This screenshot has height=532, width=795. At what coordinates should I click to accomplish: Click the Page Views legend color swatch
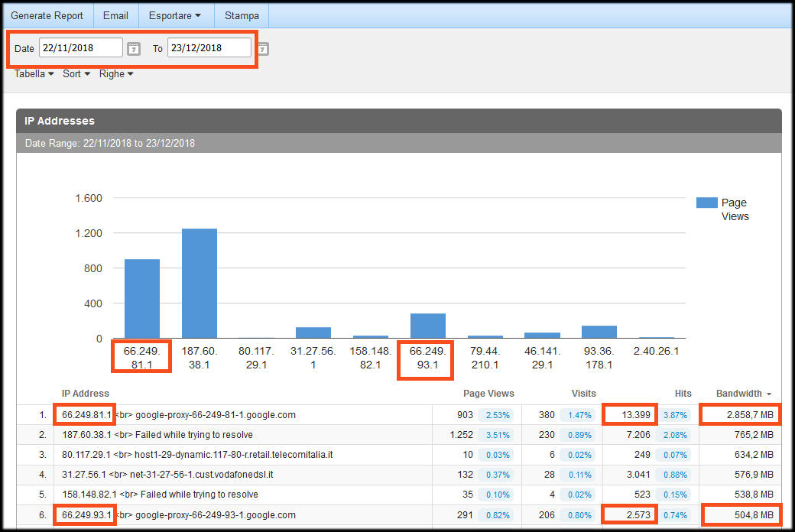pyautogui.click(x=707, y=203)
